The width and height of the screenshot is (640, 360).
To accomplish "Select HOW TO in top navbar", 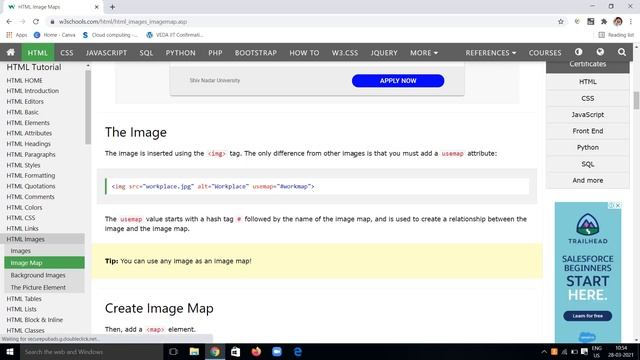I will pyautogui.click(x=304, y=53).
